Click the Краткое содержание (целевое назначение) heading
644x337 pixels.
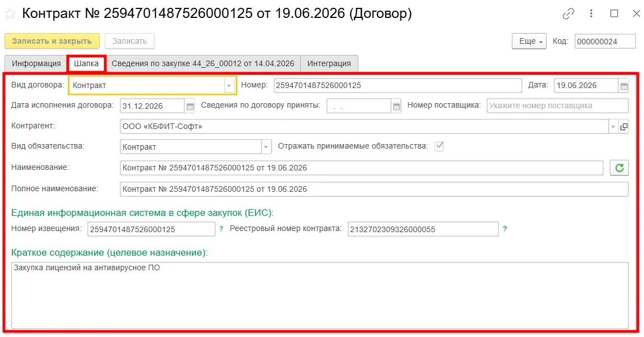pos(109,253)
